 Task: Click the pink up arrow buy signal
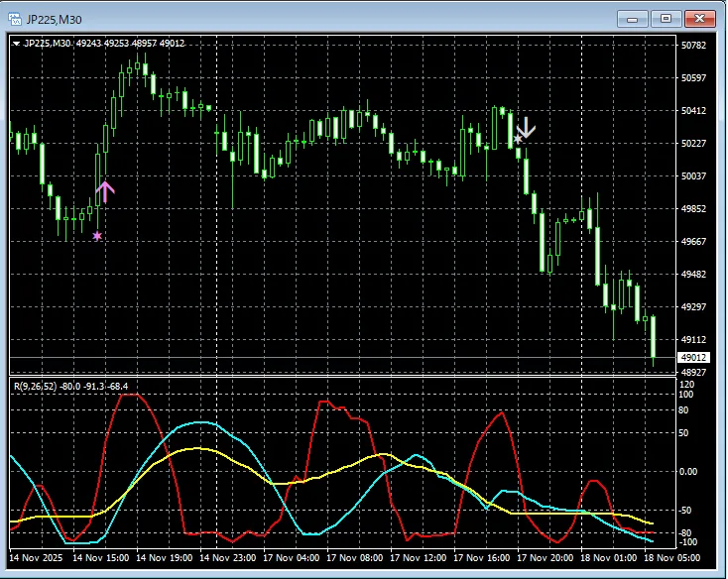[x=105, y=191]
